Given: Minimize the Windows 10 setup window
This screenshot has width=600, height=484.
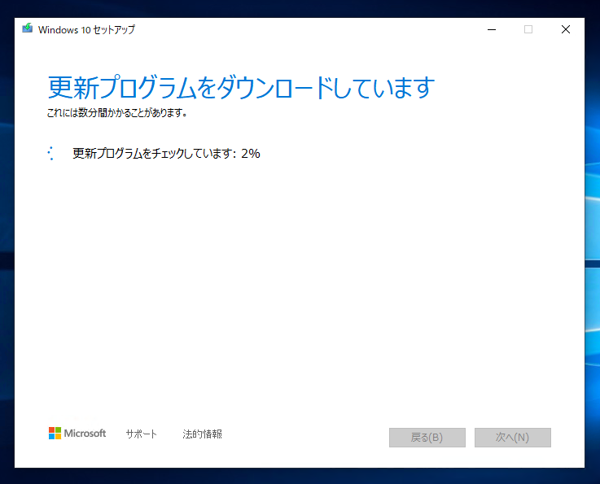Looking at the screenshot, I should (x=492, y=29).
